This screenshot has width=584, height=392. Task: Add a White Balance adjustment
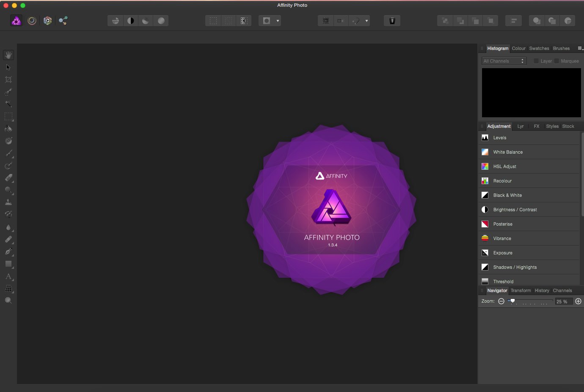pos(529,152)
